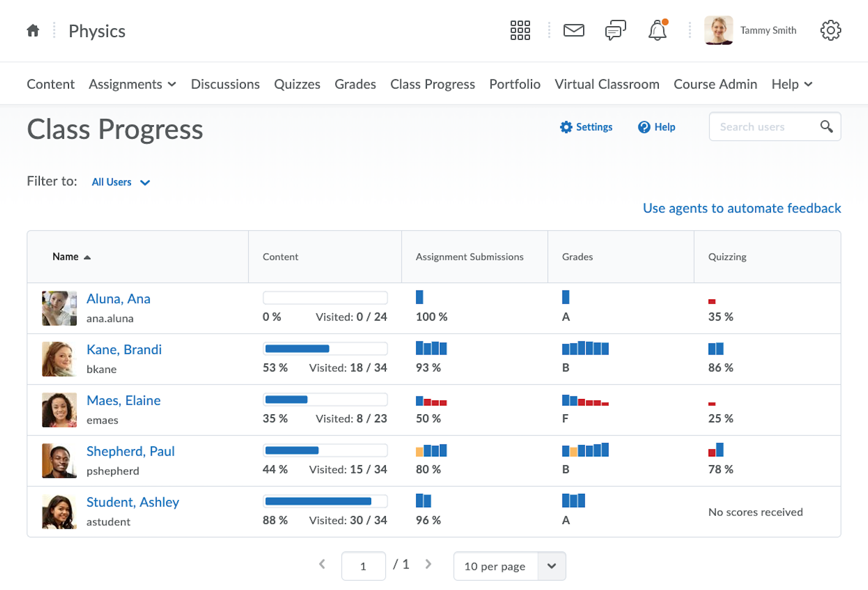Click Brandi Kane's 86% quizzing chart
Screen dimensions: 868x590
coord(716,348)
